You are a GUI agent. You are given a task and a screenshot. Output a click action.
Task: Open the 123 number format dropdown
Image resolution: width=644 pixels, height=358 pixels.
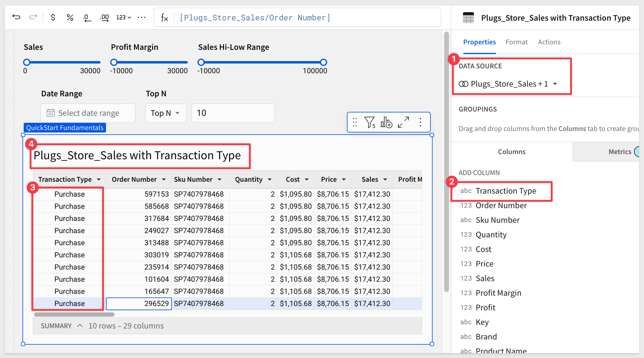click(124, 18)
